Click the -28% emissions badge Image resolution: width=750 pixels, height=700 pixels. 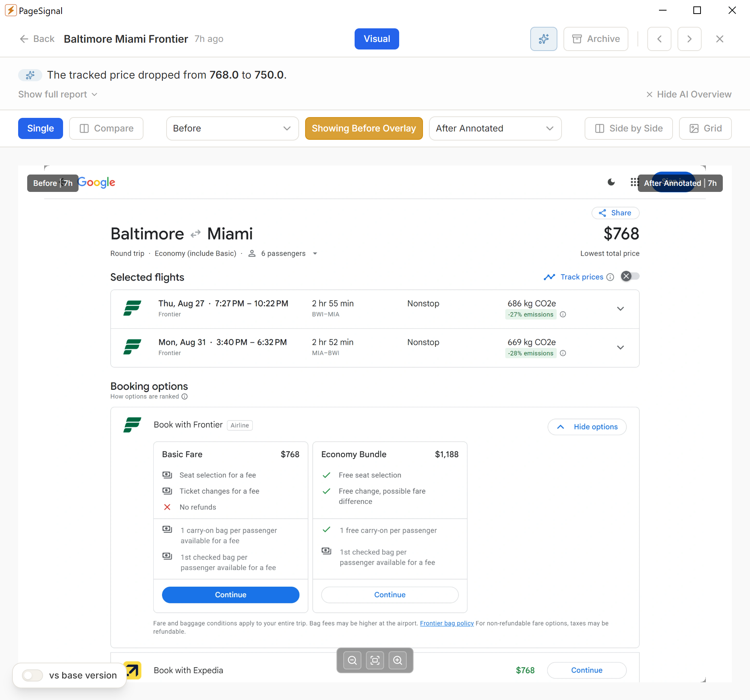(530, 353)
